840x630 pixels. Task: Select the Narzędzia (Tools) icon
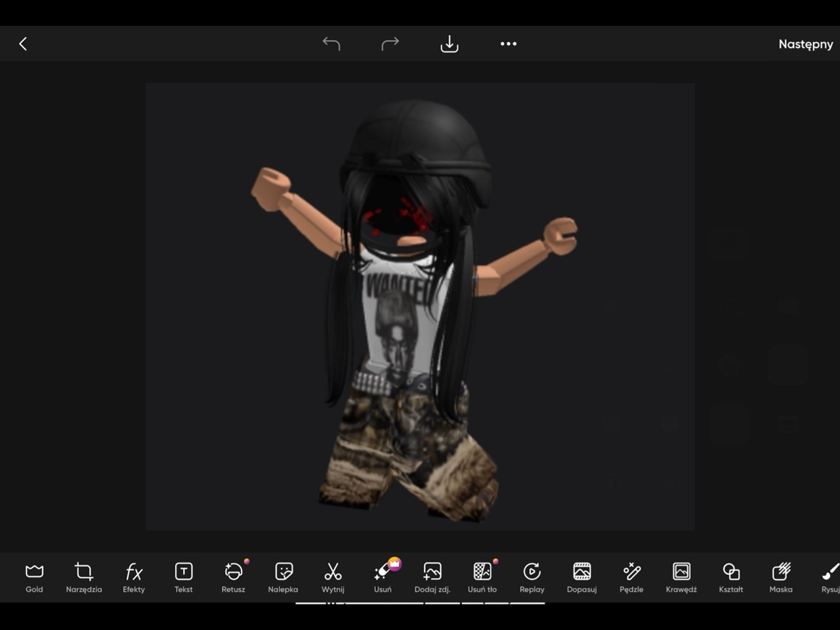click(83, 576)
